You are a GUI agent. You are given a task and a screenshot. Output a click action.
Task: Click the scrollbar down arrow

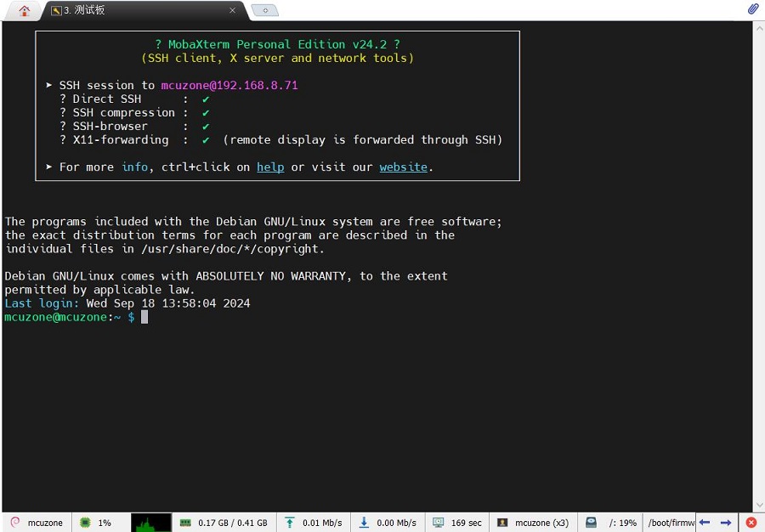tap(759, 505)
